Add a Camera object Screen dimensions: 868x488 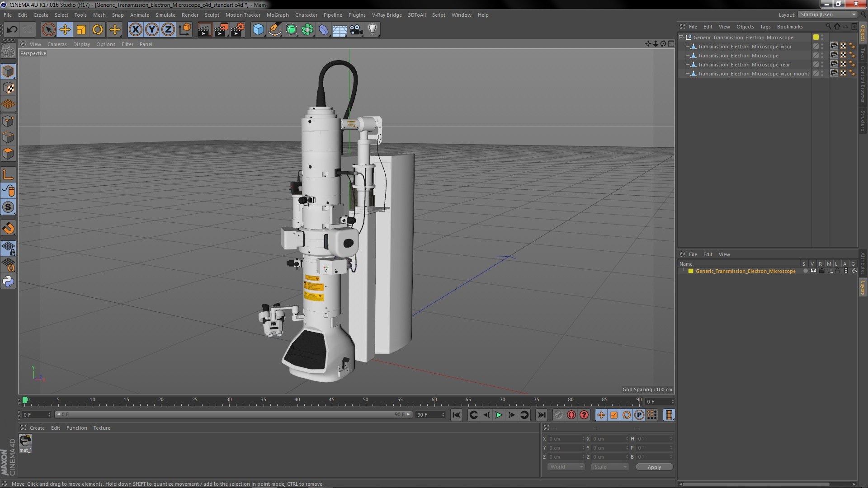click(356, 30)
